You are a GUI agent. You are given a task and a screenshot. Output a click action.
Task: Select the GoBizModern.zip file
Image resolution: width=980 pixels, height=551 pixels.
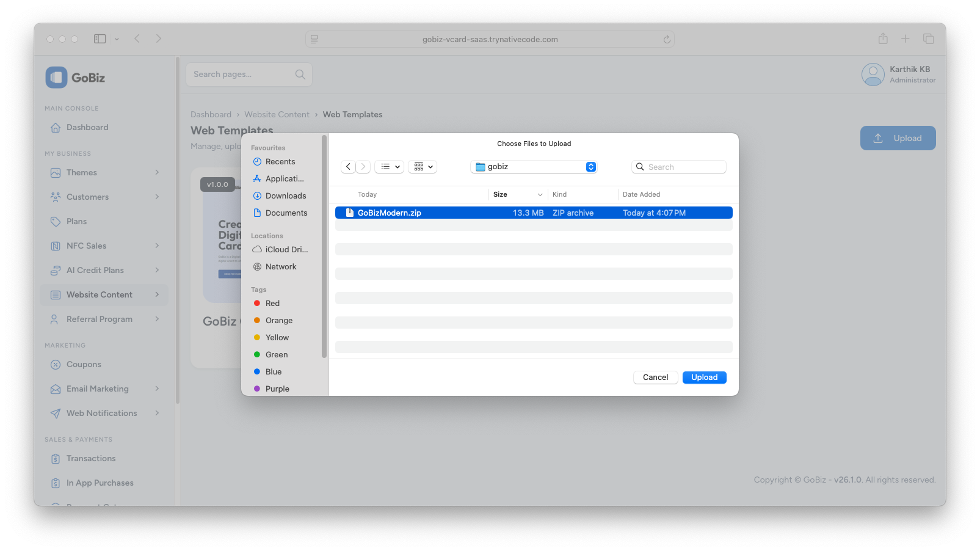(534, 213)
